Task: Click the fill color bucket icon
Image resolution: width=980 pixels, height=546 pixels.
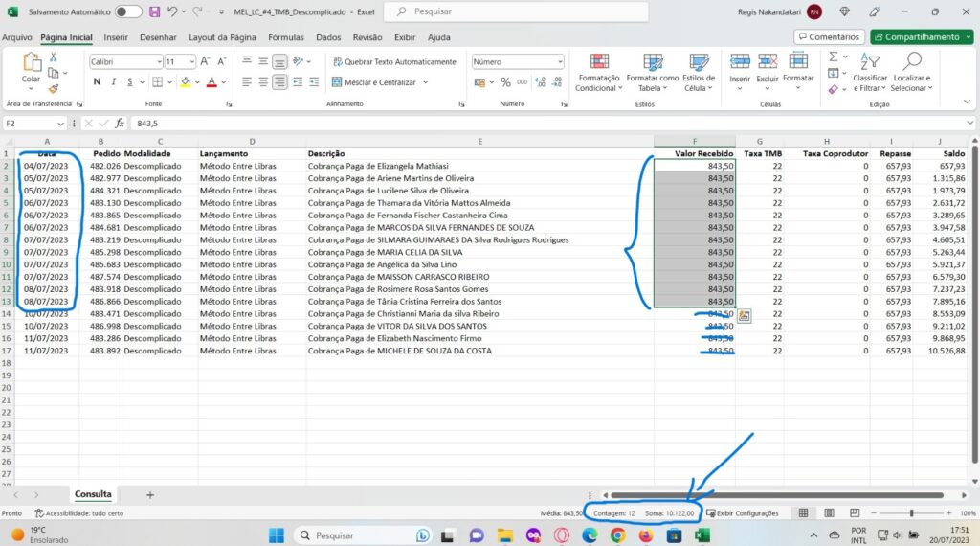Action: 186,82
